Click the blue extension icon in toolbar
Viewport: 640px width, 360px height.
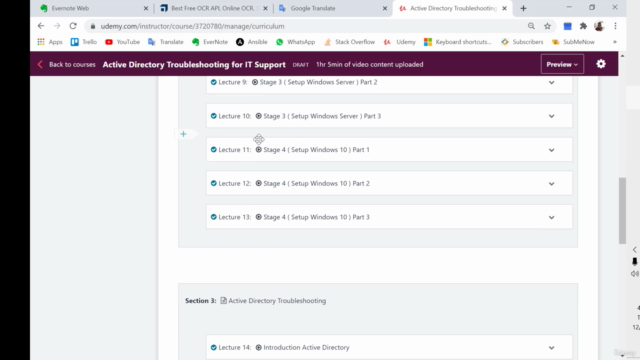point(567,26)
